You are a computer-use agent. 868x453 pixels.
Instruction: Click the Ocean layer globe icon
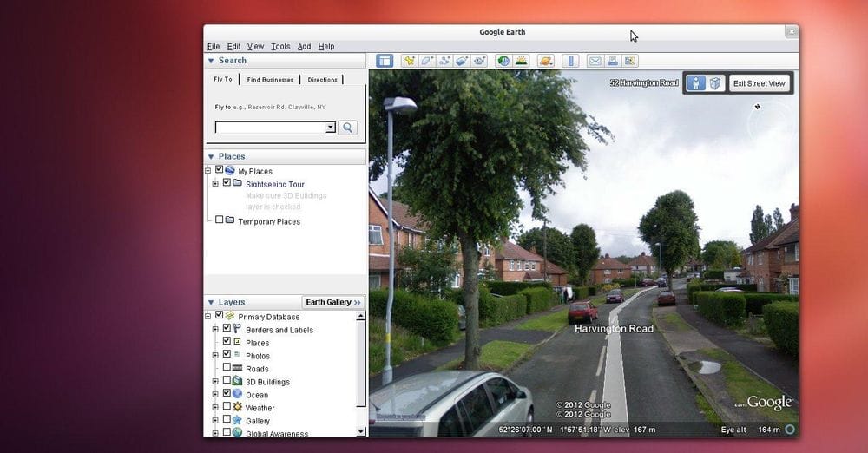pos(237,394)
